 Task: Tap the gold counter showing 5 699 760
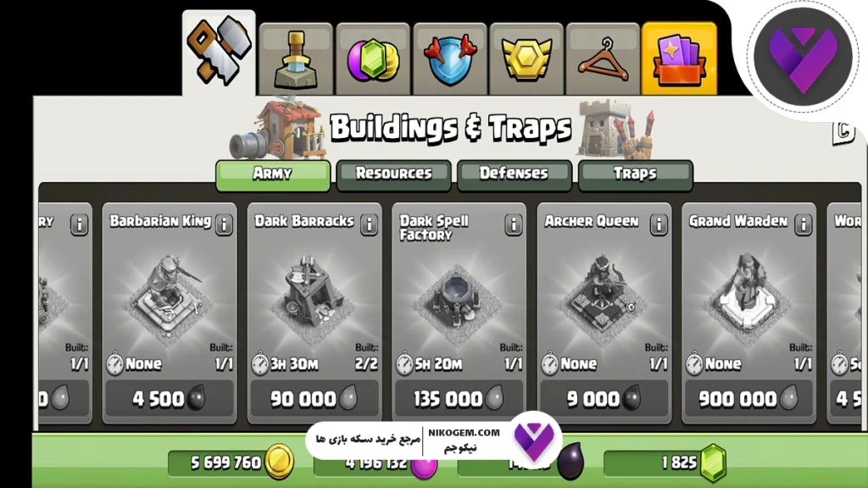click(231, 463)
